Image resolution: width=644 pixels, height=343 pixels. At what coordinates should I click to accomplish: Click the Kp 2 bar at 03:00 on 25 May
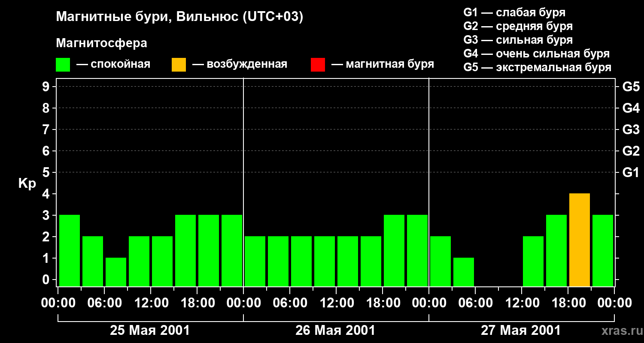coord(93,262)
